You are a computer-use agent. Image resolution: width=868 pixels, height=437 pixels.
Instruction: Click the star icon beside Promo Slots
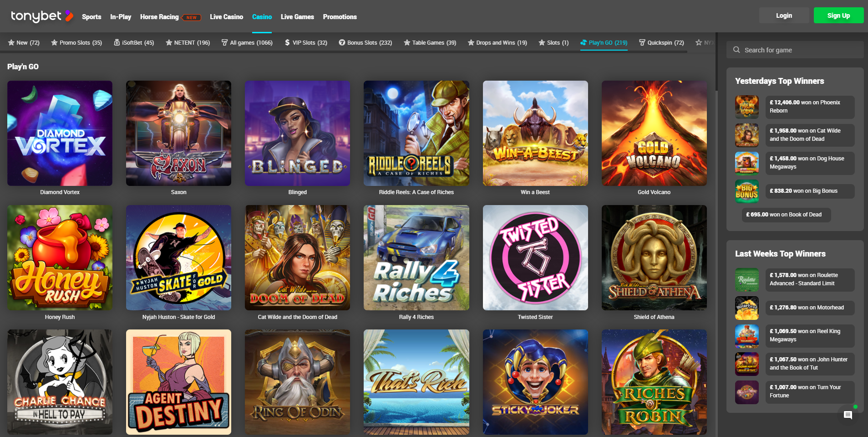[54, 42]
